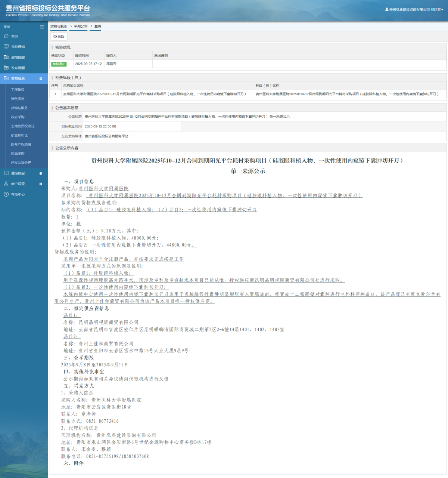Open 已发公告处理 in the sidebar
This screenshot has width=448, height=478.
[x=21, y=163]
